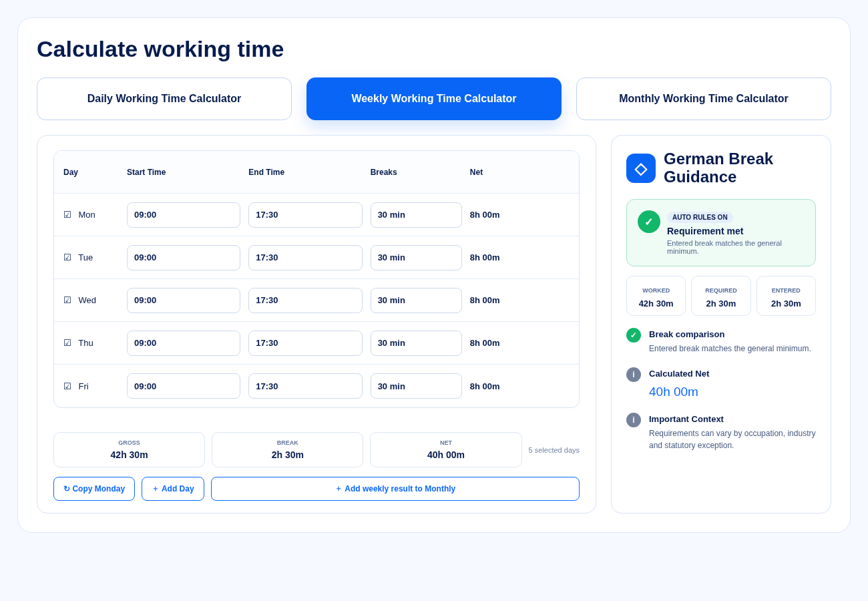Click the AUTO RULES ON badge

point(700,217)
